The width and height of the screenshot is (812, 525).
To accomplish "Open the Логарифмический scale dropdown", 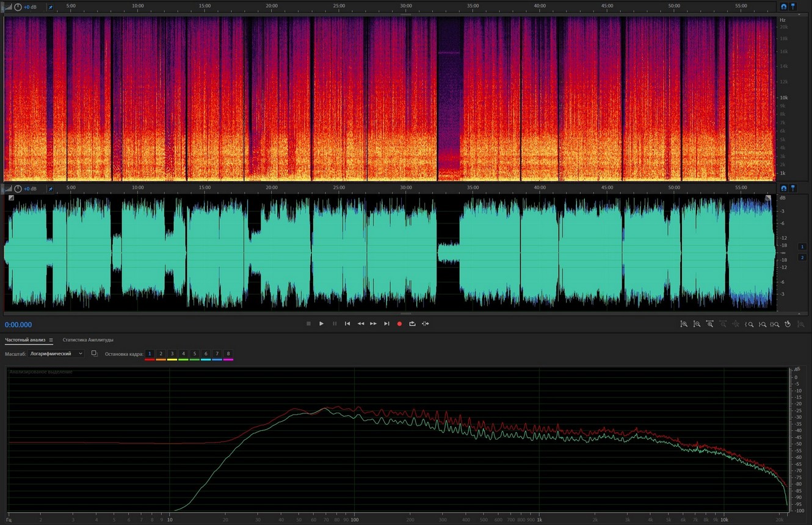I will 57,353.
